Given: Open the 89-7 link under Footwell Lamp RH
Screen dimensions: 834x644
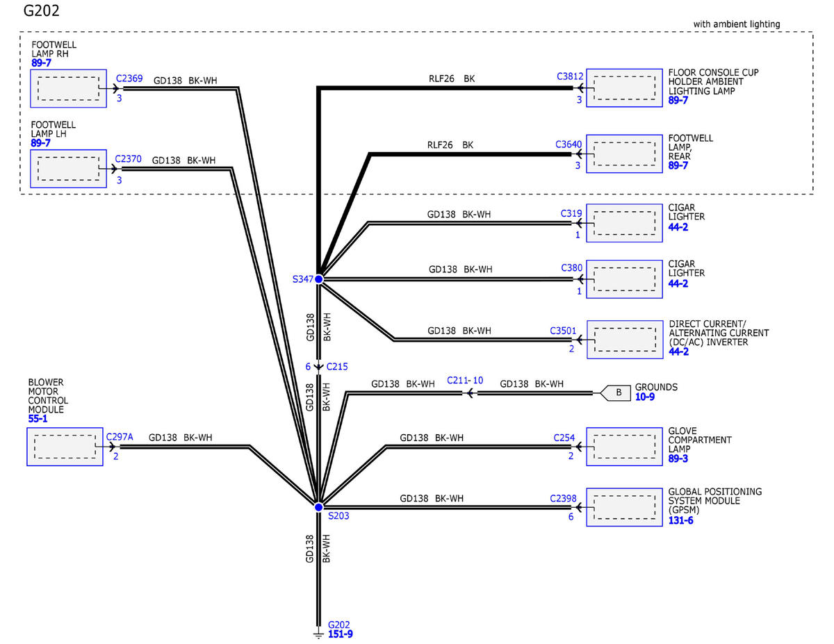Looking at the screenshot, I should 41,63.
